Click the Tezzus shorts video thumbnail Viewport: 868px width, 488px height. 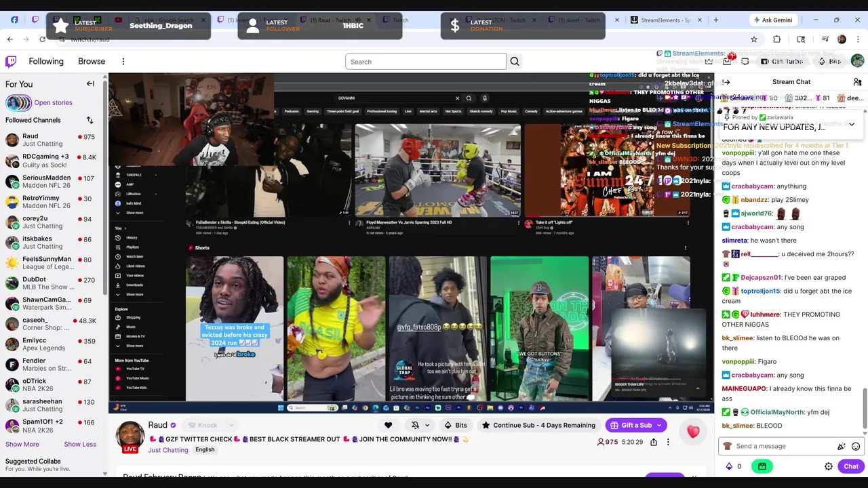click(x=235, y=328)
